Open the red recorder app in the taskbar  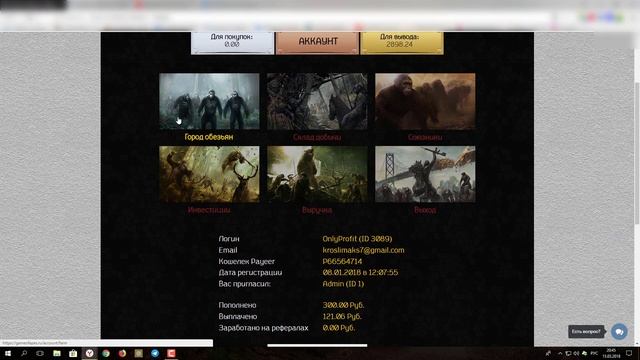point(171,353)
